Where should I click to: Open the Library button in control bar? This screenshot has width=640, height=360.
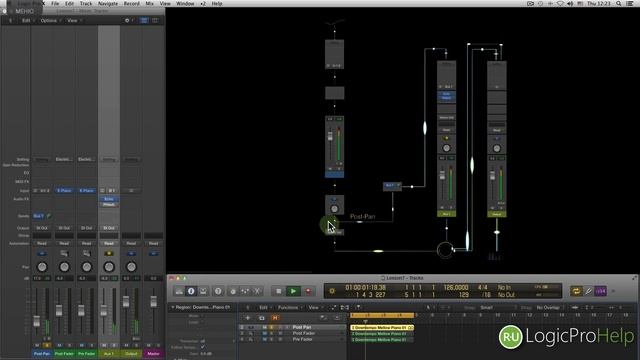click(x=179, y=291)
